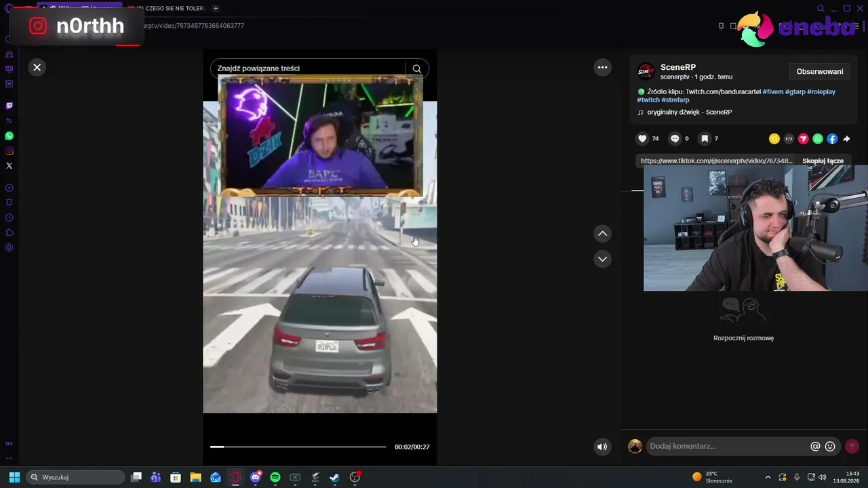Open the three-dot more options menu
Image resolution: width=868 pixels, height=488 pixels.
602,67
